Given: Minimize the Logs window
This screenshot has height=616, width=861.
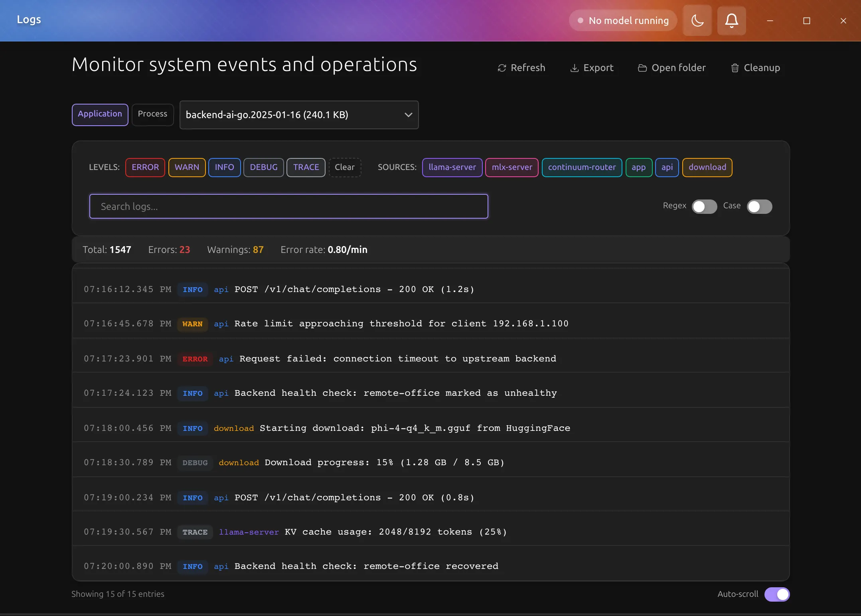Looking at the screenshot, I should [770, 20].
